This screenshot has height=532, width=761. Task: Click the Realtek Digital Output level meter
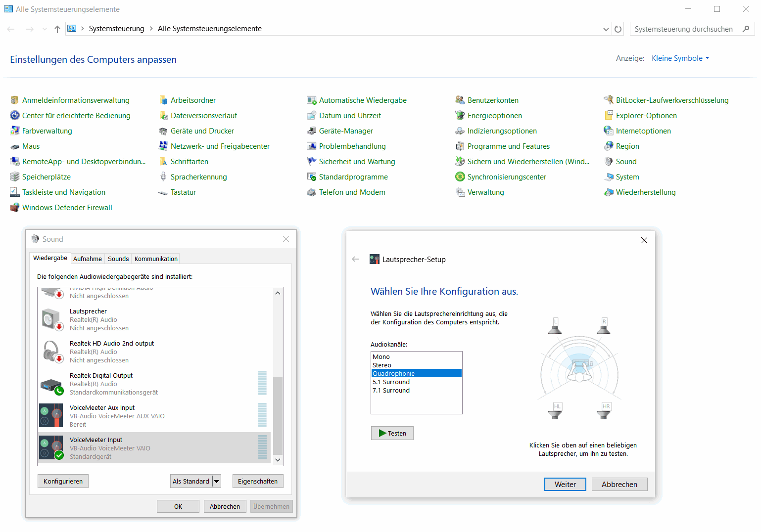(263, 383)
